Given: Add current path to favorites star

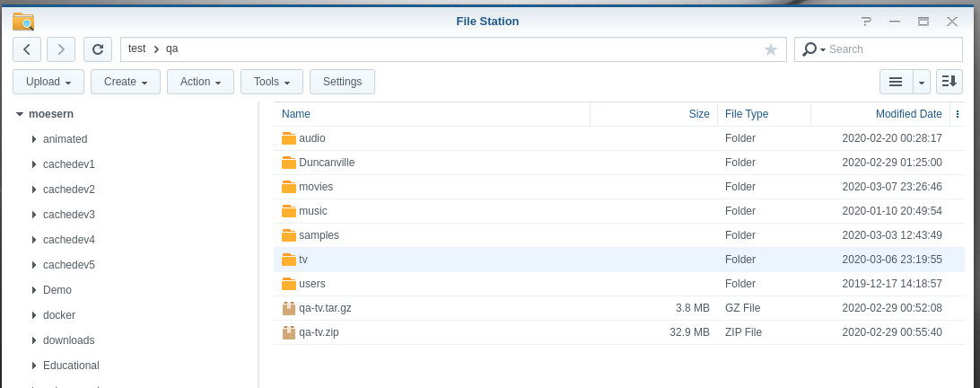Looking at the screenshot, I should pos(771,49).
